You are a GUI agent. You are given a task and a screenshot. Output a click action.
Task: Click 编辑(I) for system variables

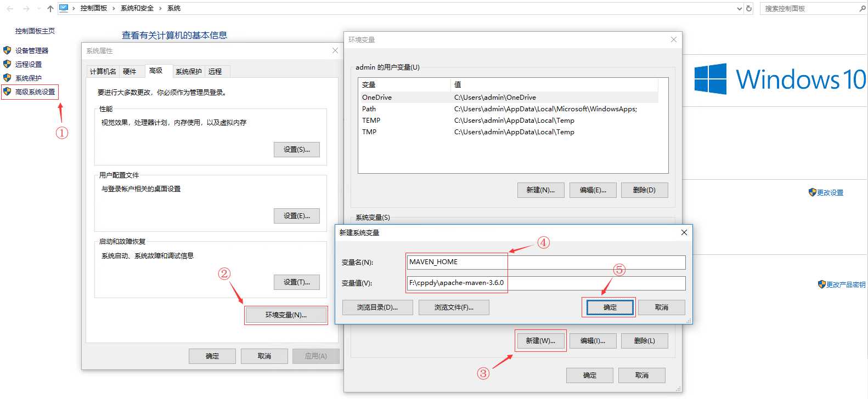[x=593, y=341]
